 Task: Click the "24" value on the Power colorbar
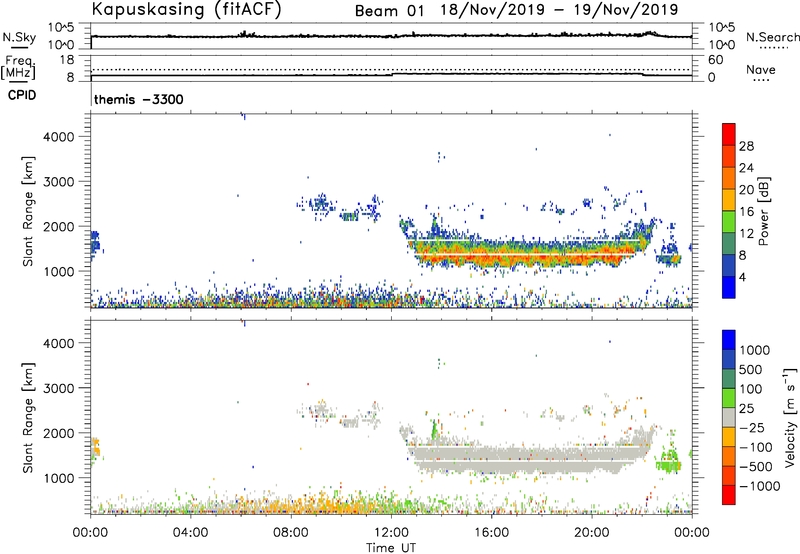click(x=746, y=168)
